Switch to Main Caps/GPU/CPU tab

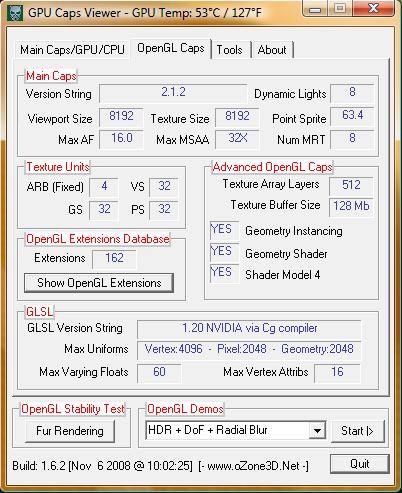(x=72, y=50)
